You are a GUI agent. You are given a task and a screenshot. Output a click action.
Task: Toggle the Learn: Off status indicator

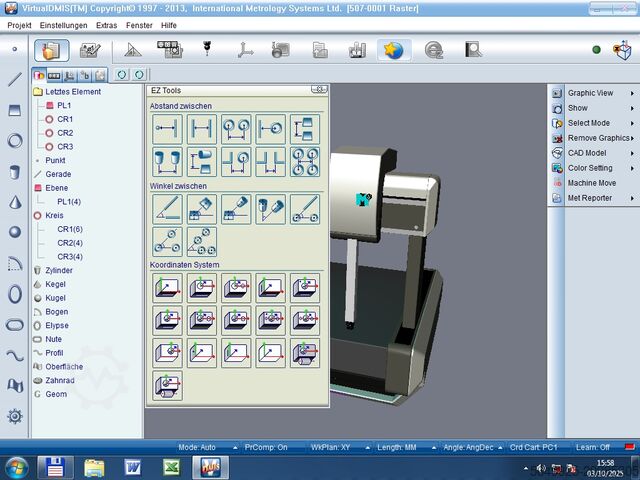591,447
